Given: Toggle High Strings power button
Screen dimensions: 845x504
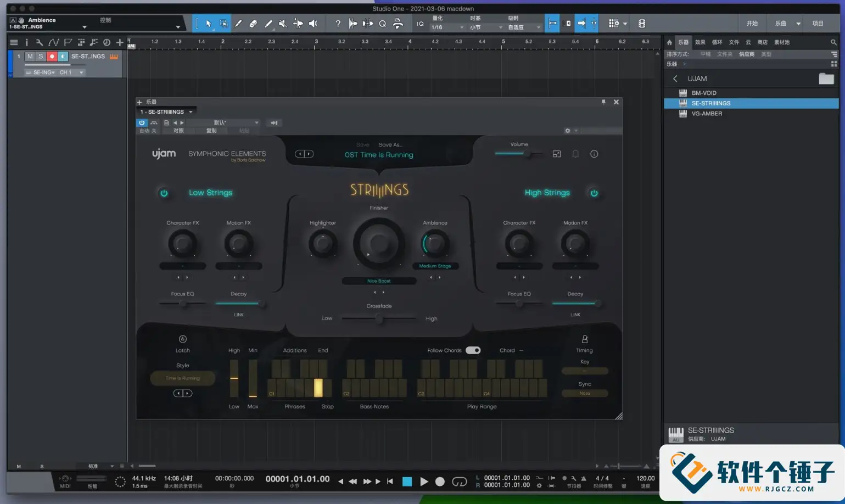Looking at the screenshot, I should 594,193.
